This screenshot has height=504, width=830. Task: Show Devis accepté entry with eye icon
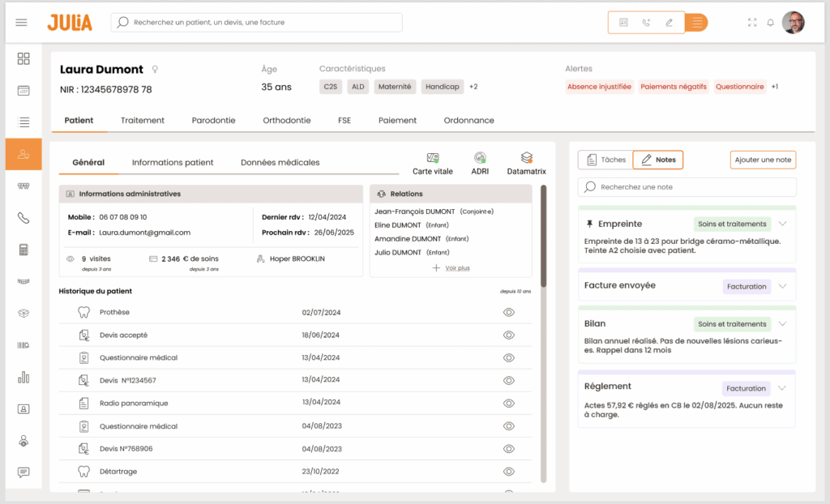point(509,335)
